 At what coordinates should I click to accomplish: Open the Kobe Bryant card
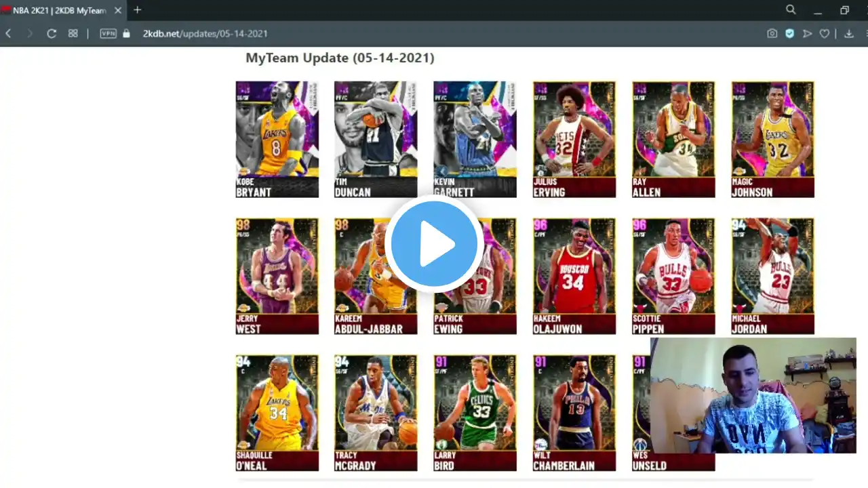[277, 140]
